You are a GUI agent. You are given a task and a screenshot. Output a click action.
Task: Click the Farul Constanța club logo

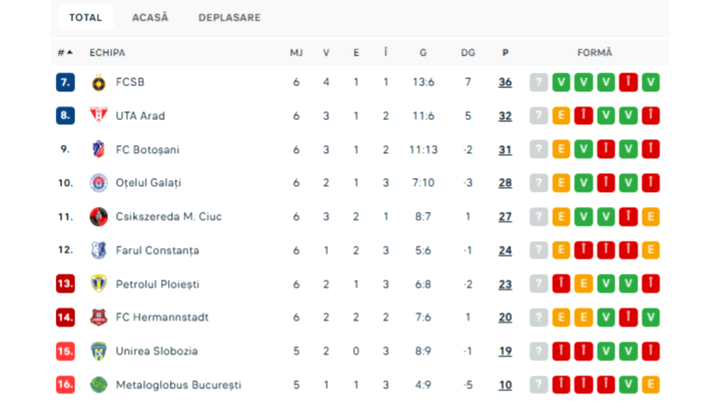coord(98,250)
